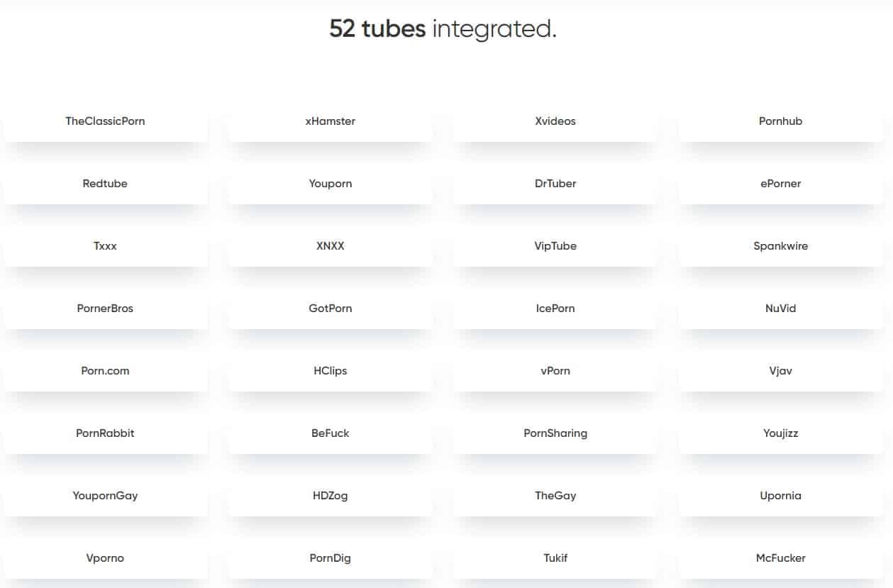The width and height of the screenshot is (893, 588).
Task: Choose the HDZog card
Action: pyautogui.click(x=331, y=496)
